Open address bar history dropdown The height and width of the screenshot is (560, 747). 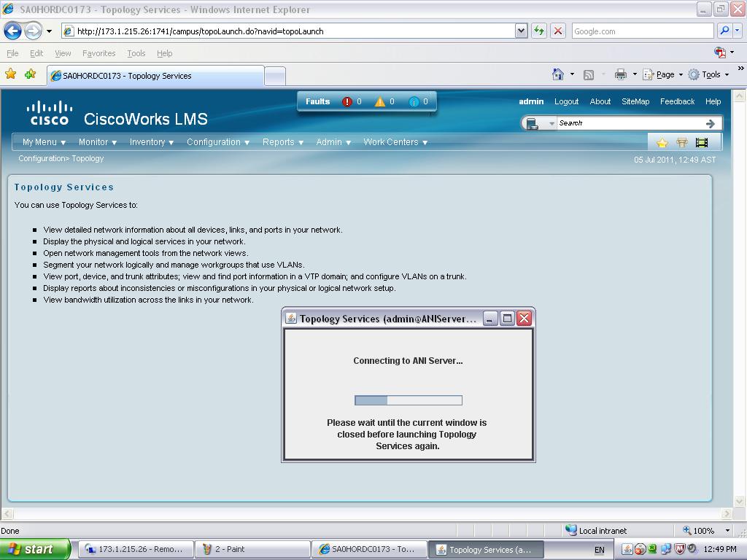pos(521,31)
